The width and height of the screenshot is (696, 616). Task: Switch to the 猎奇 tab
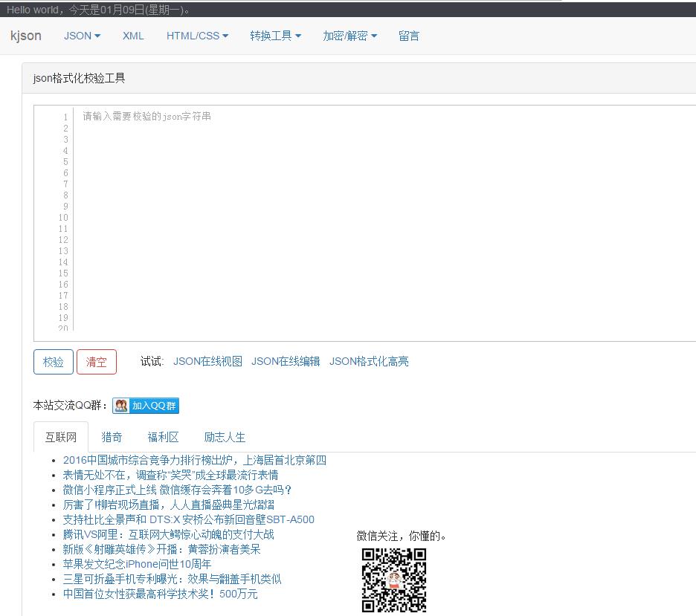tap(112, 437)
